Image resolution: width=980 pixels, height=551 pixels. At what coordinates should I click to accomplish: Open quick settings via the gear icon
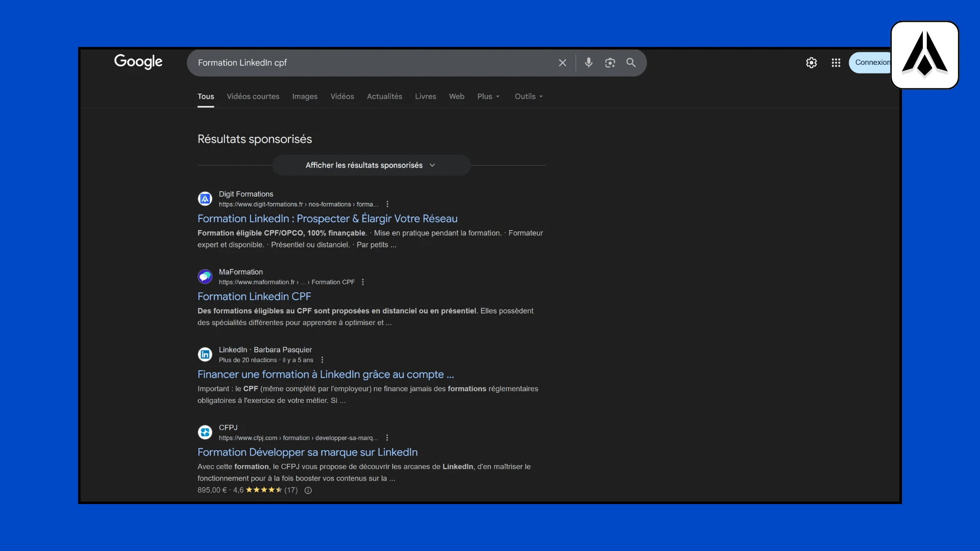pos(811,62)
